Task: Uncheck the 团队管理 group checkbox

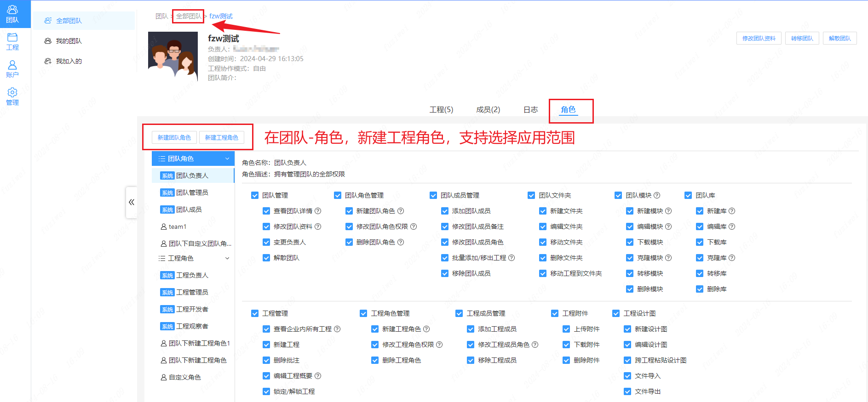Action: (255, 195)
